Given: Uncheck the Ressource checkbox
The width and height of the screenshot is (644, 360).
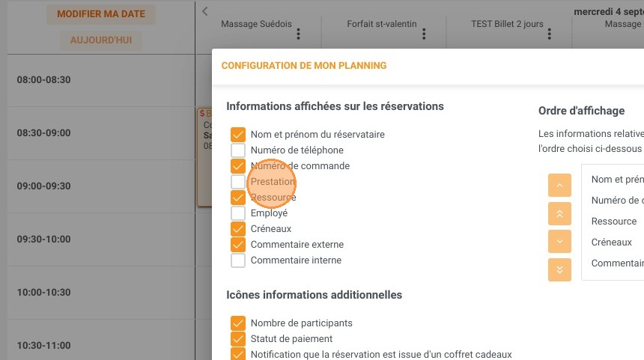Looking at the screenshot, I should point(238,198).
